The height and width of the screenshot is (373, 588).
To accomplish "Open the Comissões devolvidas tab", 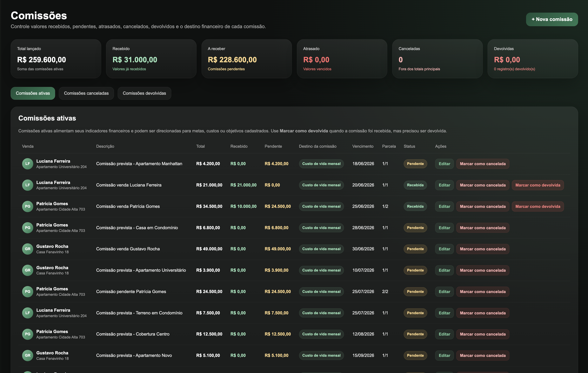I will click(144, 93).
